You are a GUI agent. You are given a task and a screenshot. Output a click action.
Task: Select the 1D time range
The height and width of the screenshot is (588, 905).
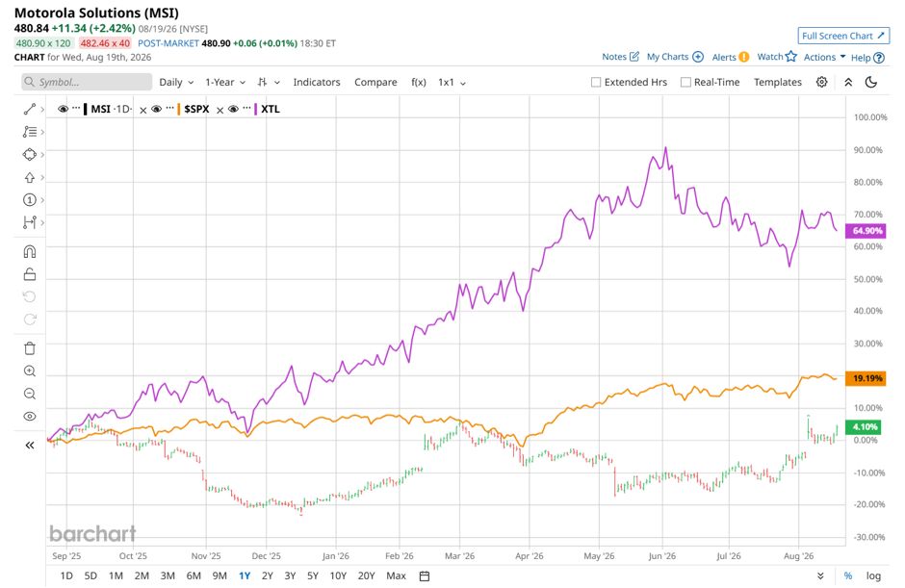(66, 575)
